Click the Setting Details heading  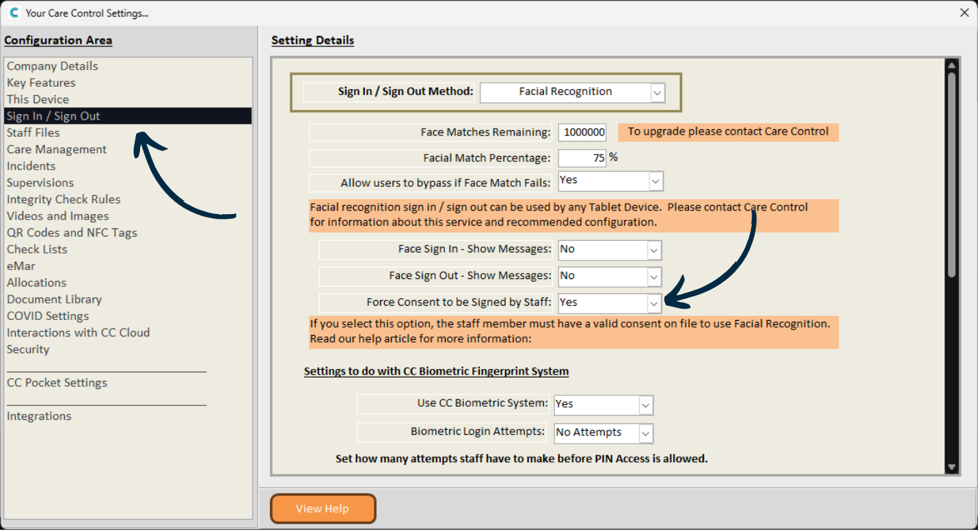(x=312, y=40)
